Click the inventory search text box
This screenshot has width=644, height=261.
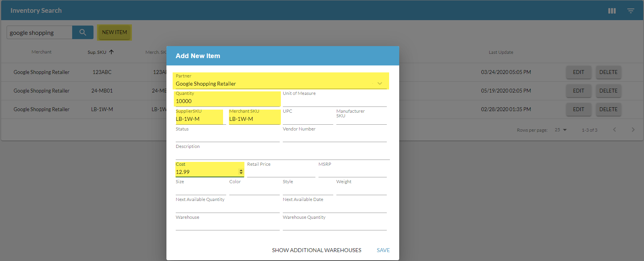pos(40,33)
